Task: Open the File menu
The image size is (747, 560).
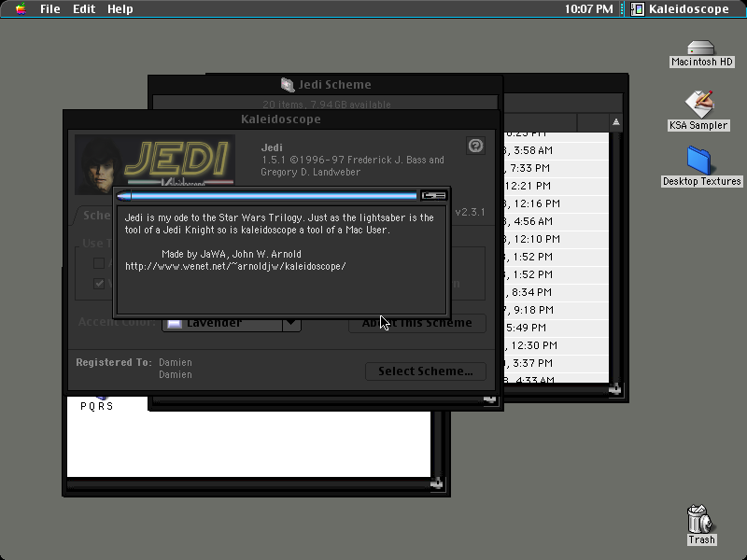Action: [x=50, y=9]
